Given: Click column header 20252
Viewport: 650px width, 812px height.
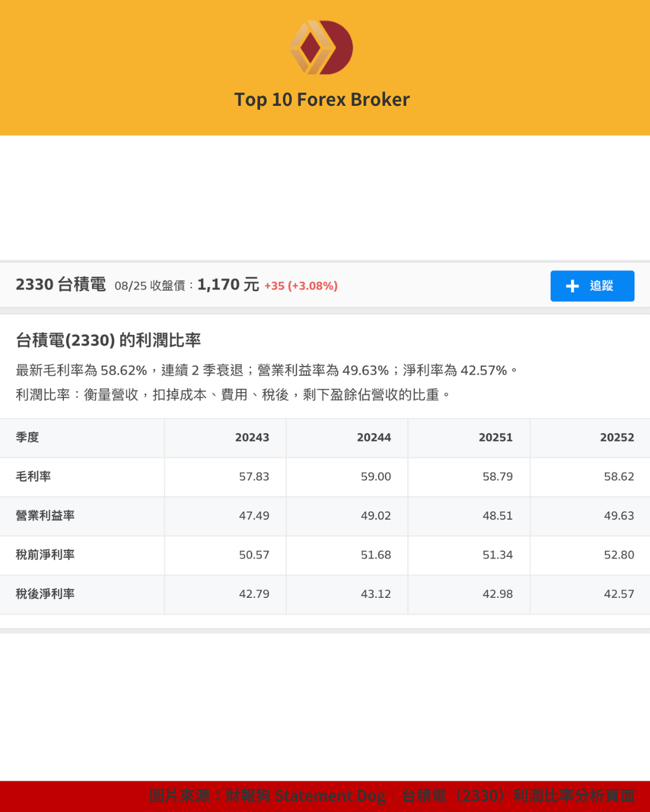Looking at the screenshot, I should [x=617, y=438].
